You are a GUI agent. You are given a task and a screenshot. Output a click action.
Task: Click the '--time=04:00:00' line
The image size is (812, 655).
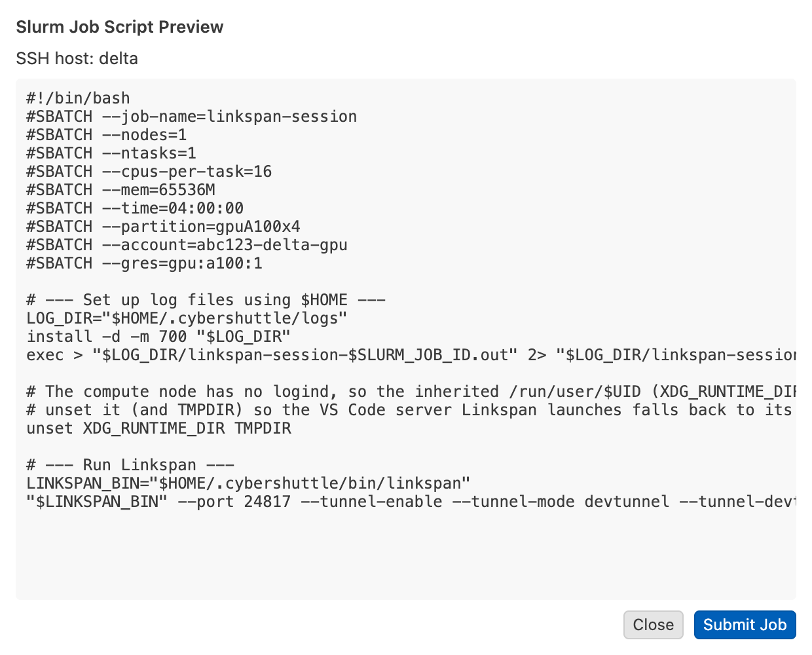tap(135, 208)
